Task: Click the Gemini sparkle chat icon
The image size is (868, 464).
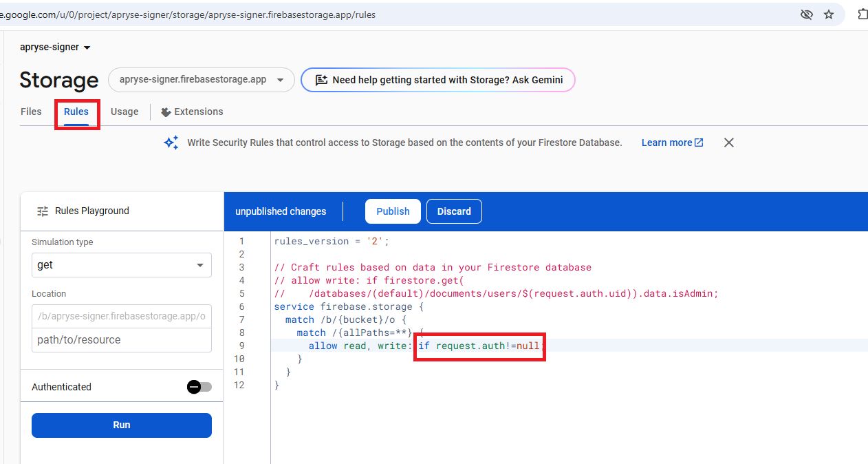Action: 321,80
